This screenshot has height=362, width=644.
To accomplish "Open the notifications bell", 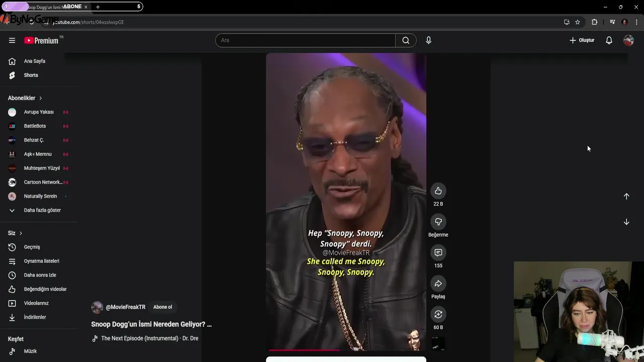I will [609, 40].
